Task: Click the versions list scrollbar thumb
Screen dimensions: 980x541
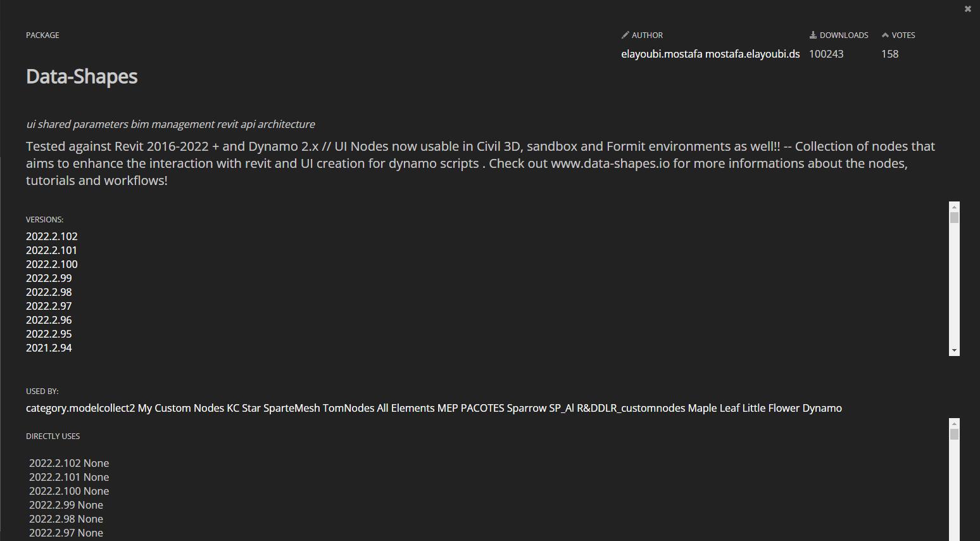Action: pos(954,218)
